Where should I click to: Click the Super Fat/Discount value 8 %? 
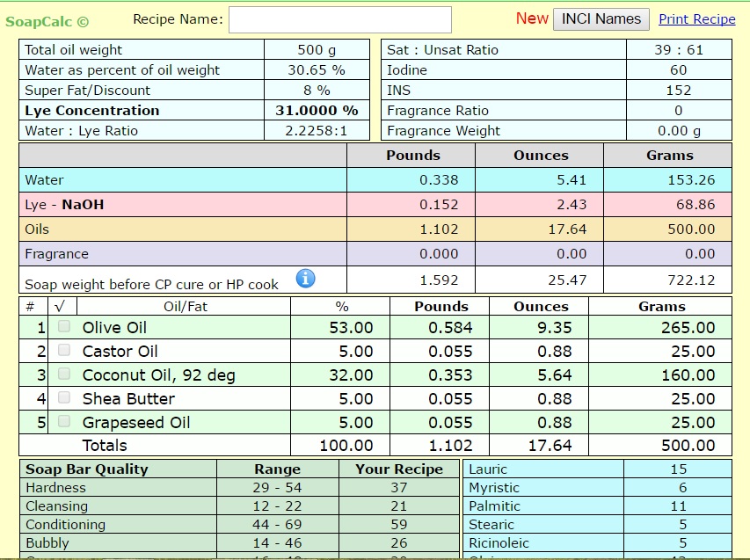[x=317, y=91]
